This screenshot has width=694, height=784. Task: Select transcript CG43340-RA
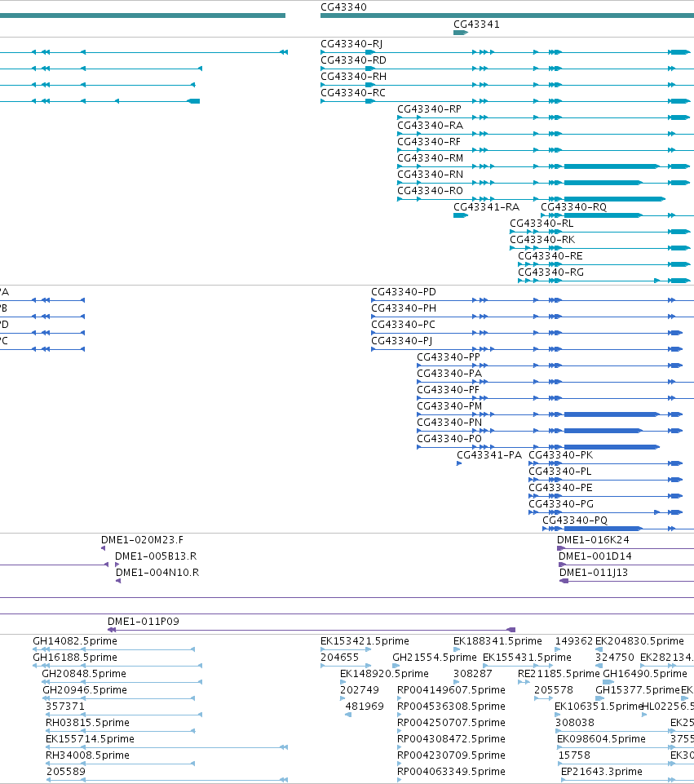click(431, 126)
